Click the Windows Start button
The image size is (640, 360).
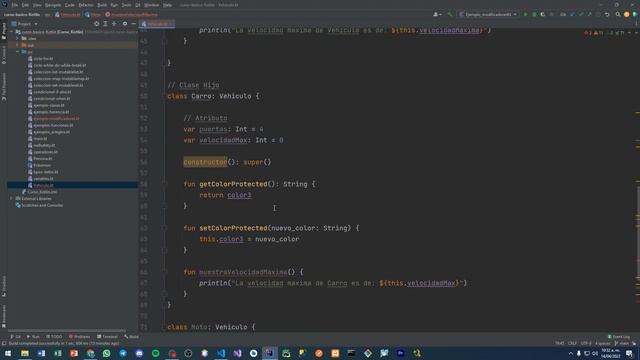8,353
